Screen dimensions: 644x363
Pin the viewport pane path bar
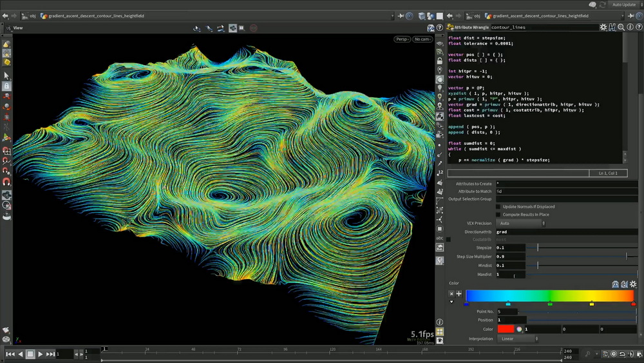[401, 15]
